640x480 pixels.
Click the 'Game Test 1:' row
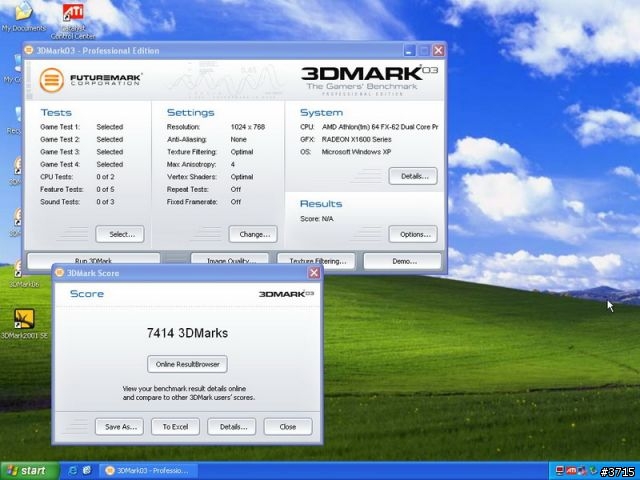tap(82, 127)
